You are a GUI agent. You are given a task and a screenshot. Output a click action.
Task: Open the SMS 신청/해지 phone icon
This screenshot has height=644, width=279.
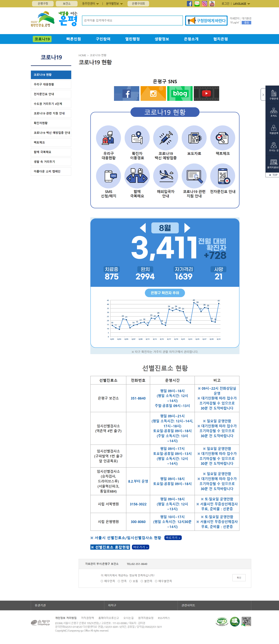pos(108,176)
